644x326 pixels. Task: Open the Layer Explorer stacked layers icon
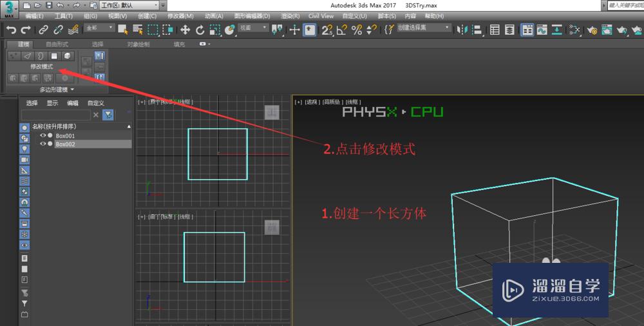509,30
